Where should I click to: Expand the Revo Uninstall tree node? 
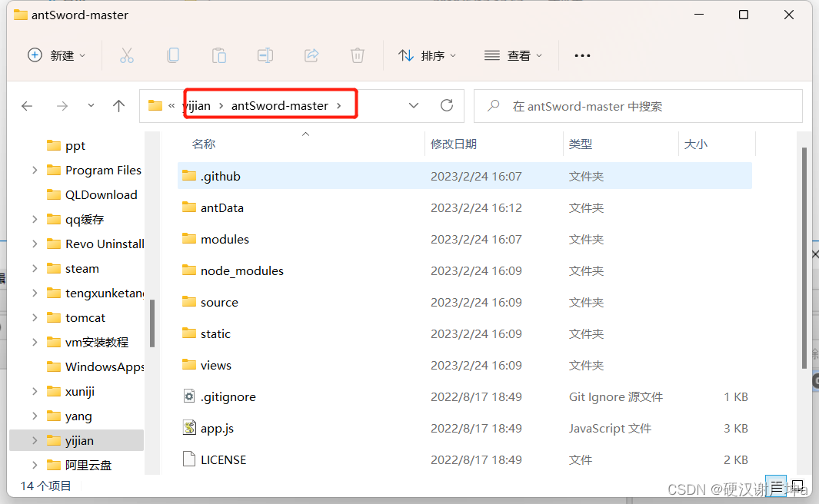35,244
